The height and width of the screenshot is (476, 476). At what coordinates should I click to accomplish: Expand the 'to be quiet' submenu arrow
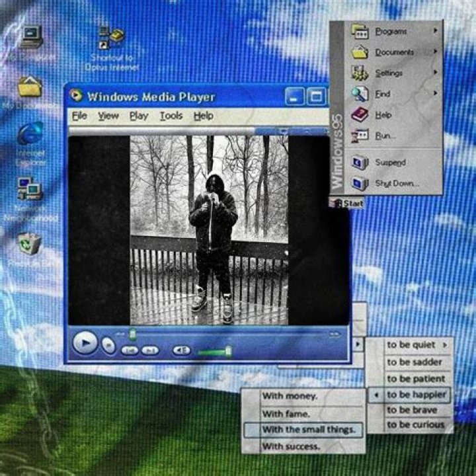(x=445, y=345)
